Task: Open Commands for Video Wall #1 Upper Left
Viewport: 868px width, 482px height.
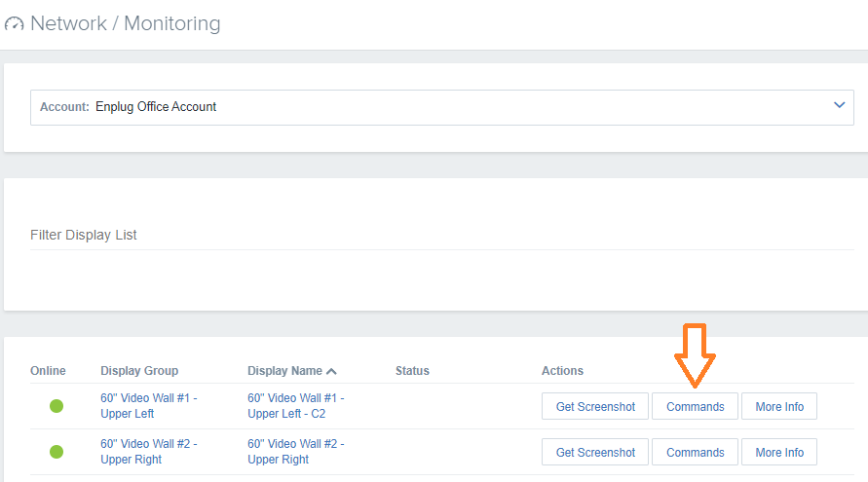Action: tap(696, 407)
